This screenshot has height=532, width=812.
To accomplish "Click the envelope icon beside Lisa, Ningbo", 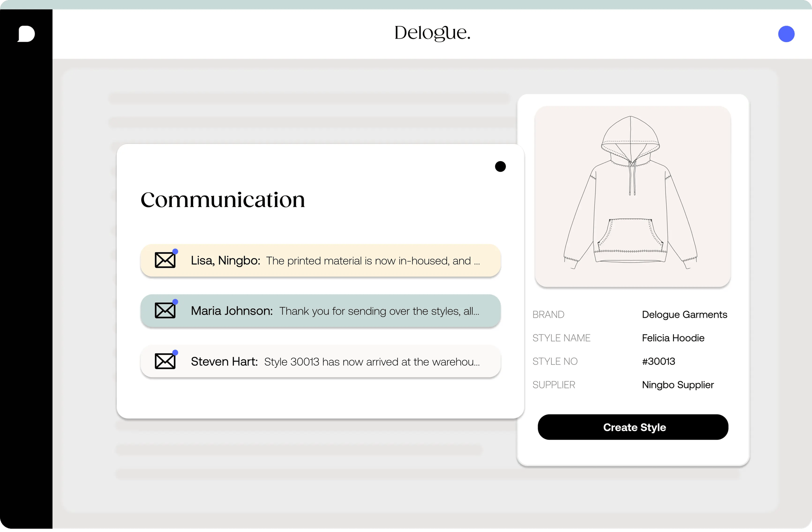I will (165, 261).
